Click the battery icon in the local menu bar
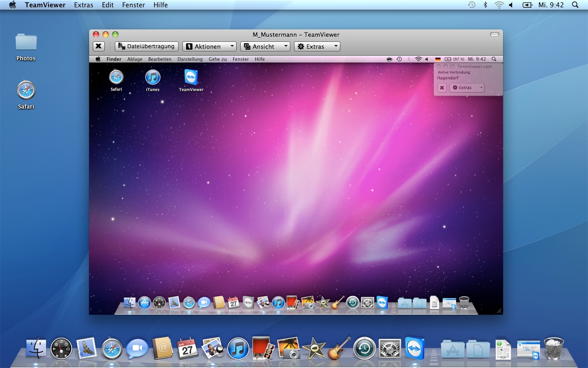Image resolution: width=588 pixels, height=368 pixels. (x=527, y=5)
